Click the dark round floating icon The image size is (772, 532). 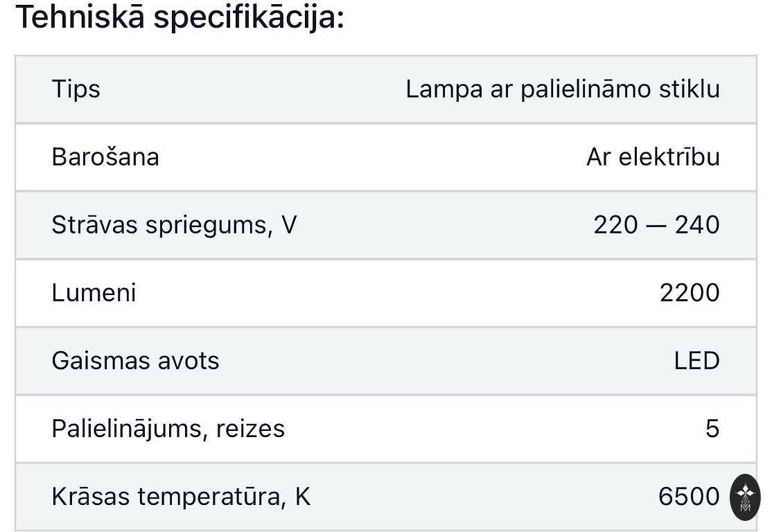point(745,497)
